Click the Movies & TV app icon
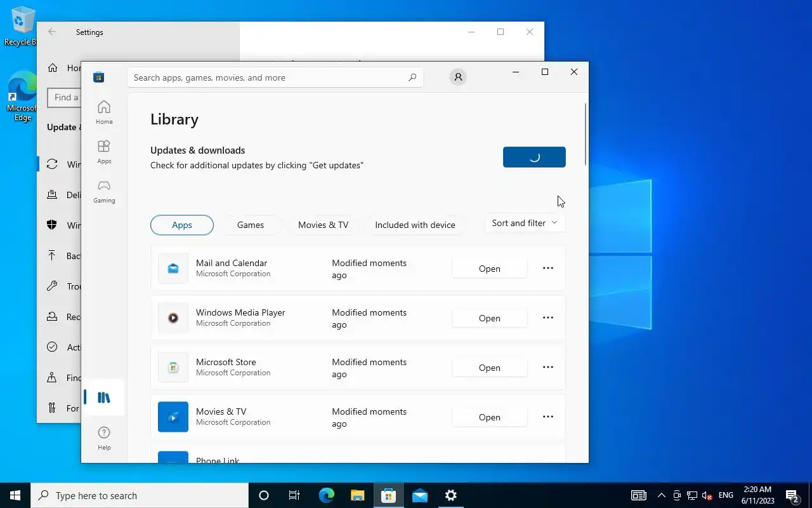This screenshot has width=812, height=508. (173, 417)
